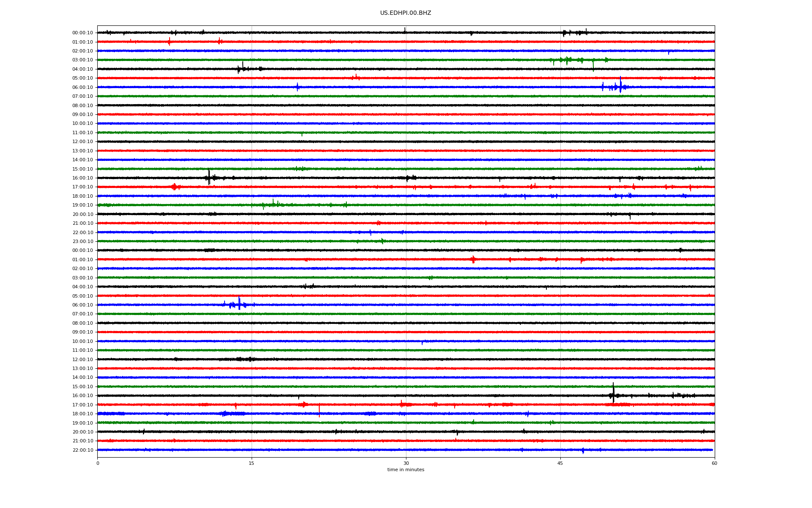
Task: Click the blue burst on lower 06:00:10 trace
Action: click(x=239, y=304)
